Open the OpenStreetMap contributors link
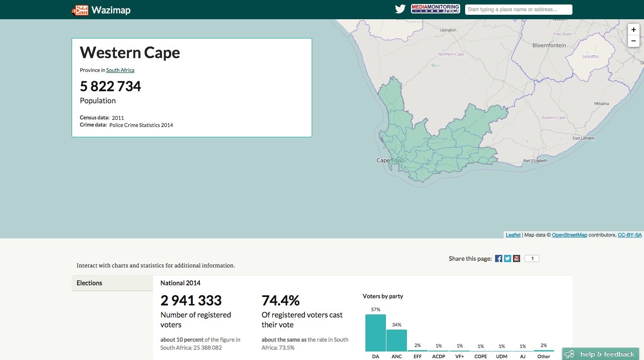 tap(570, 234)
